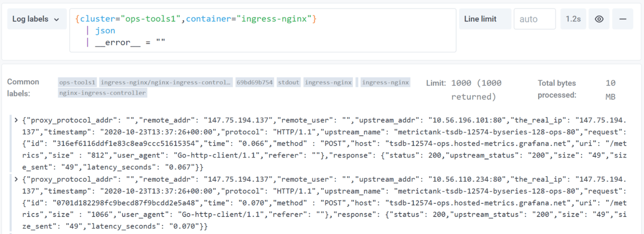Toggle query visibility with the eye icon
This screenshot has height=234, width=644.
(599, 19)
